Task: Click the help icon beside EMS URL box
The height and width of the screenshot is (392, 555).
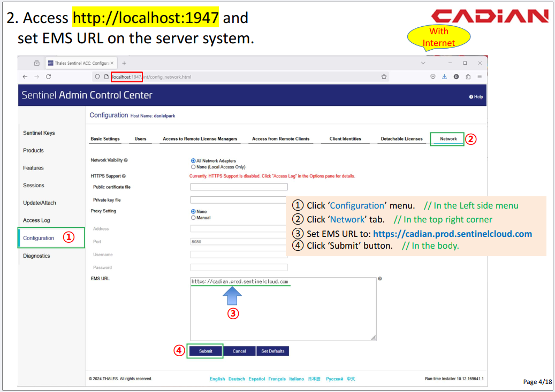Action: pos(380,279)
